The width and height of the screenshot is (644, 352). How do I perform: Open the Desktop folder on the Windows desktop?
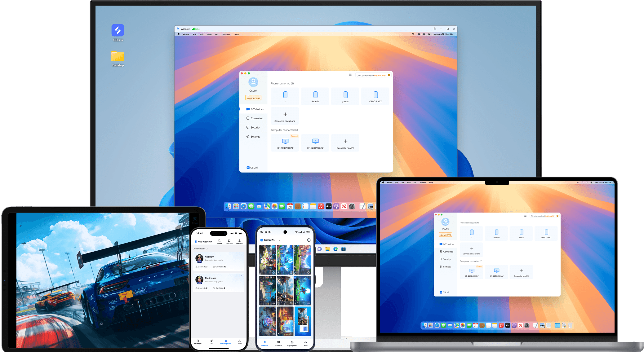point(118,59)
